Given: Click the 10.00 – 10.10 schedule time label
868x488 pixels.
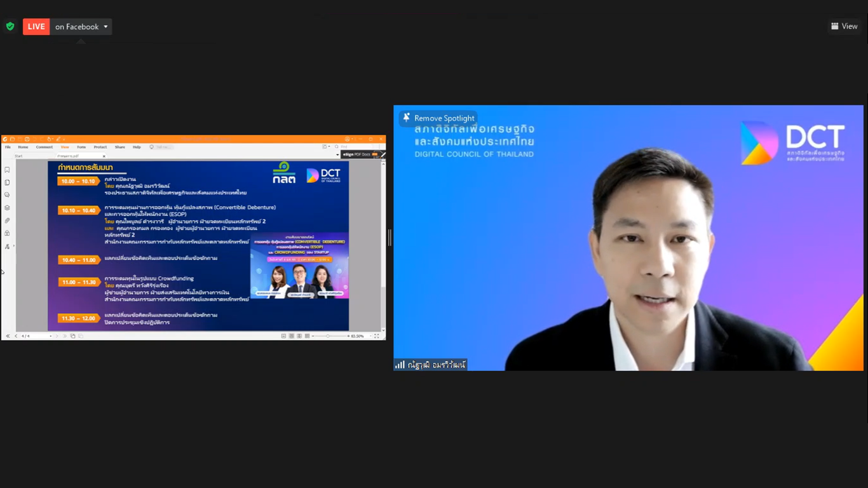Looking at the screenshot, I should coord(78,181).
